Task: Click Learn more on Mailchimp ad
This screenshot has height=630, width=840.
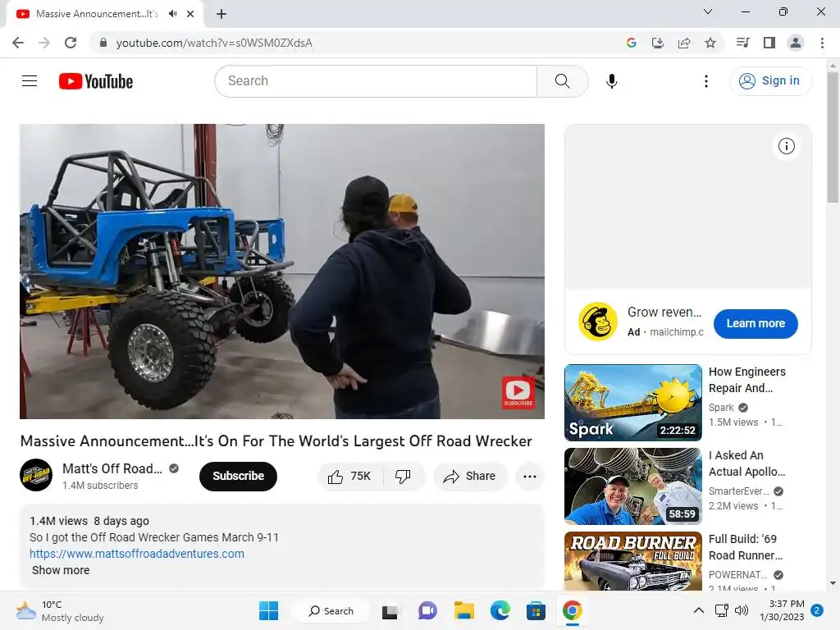Action: [756, 323]
